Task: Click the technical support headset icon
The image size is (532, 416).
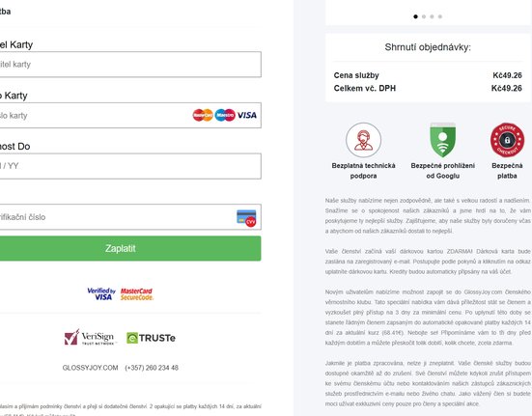Action: coord(363,140)
